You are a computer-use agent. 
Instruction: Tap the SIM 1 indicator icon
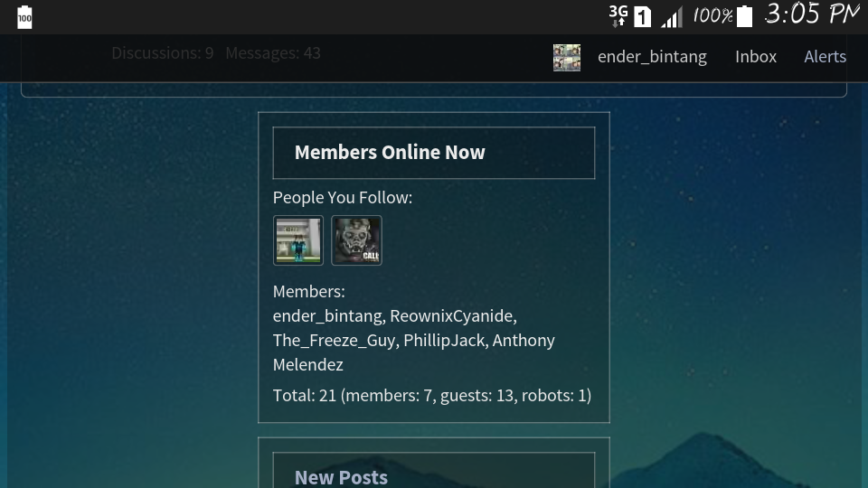click(642, 16)
